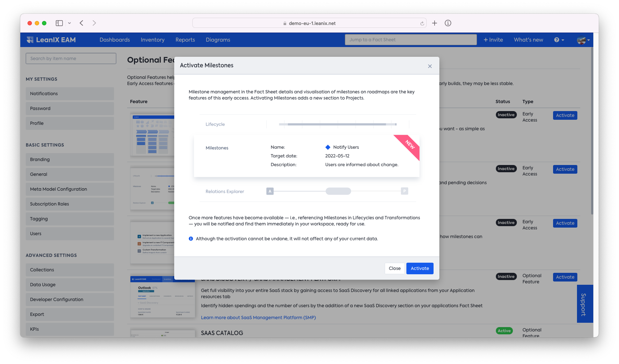Open Branding settings
The height and width of the screenshot is (364, 619).
70,160
